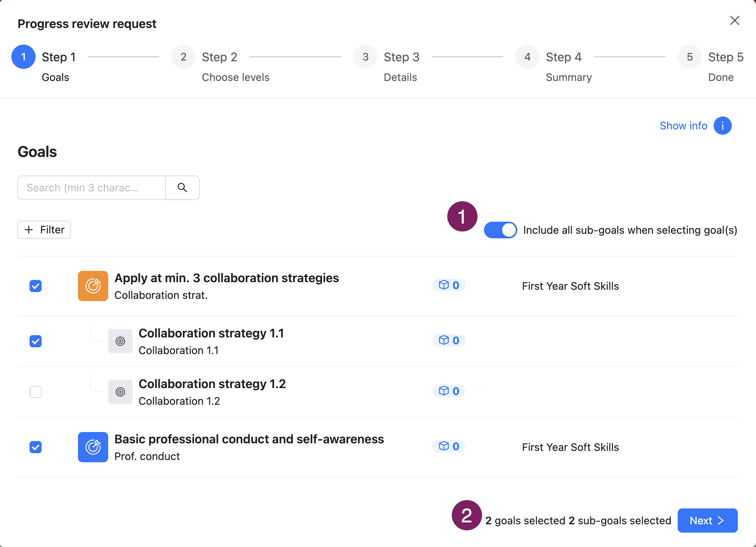Click the target icon for Collaboration strategy 1.1
The image size is (756, 547).
[x=120, y=341]
